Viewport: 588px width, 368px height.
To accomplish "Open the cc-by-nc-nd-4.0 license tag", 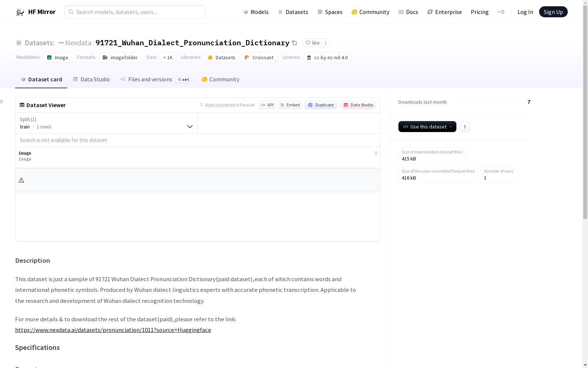I will tap(327, 57).
